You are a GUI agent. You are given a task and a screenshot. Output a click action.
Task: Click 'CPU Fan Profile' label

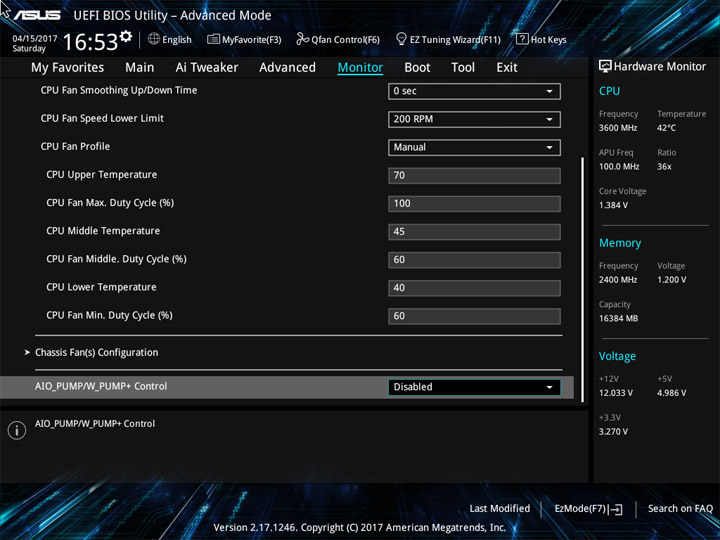(75, 146)
